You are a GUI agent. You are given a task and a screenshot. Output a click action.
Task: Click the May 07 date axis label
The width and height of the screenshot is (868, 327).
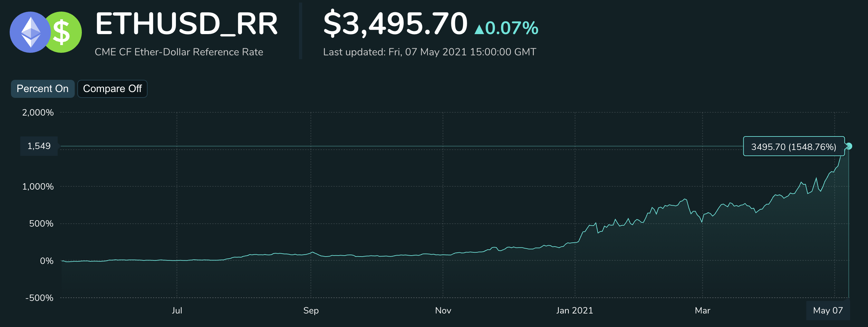click(x=828, y=311)
